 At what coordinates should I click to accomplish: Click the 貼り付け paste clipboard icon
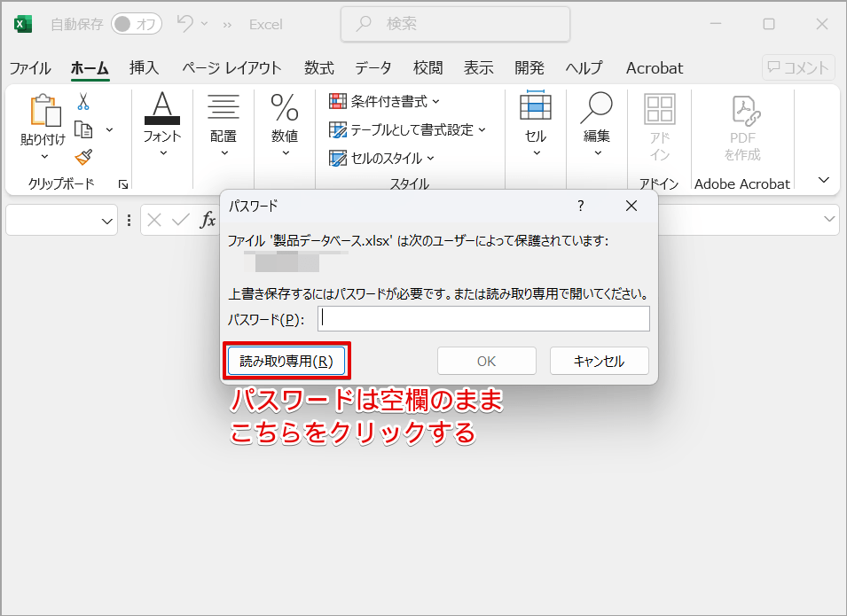point(45,111)
